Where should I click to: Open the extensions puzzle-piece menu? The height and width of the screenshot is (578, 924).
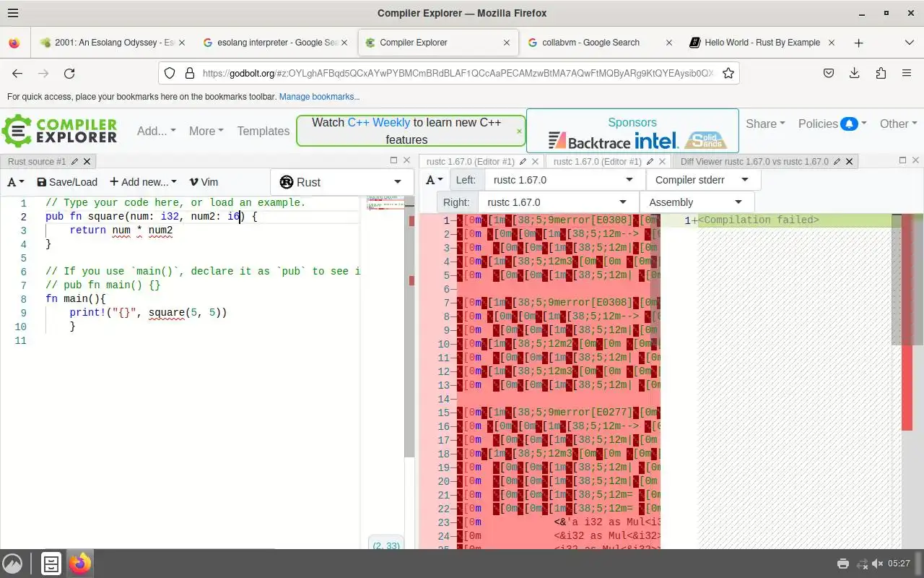(881, 73)
